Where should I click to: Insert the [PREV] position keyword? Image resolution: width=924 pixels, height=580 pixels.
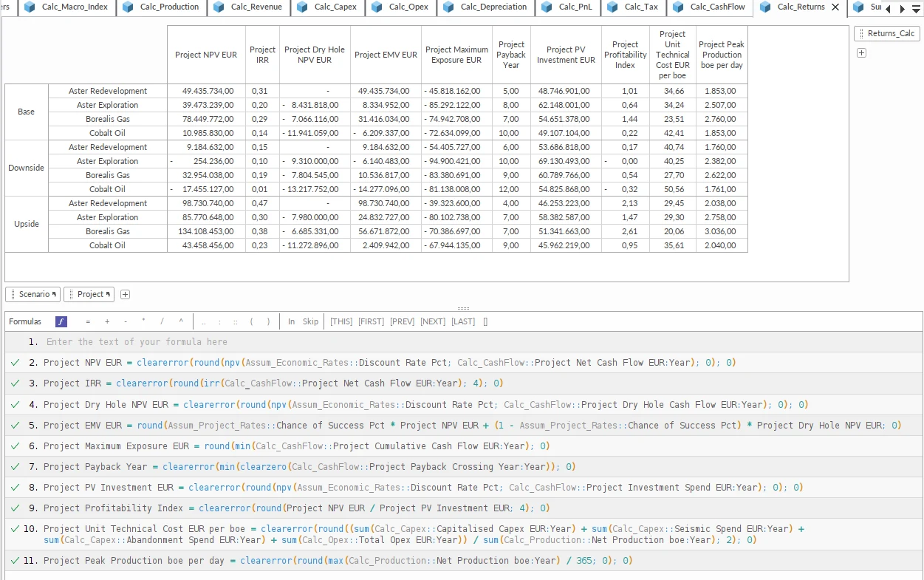click(x=403, y=321)
